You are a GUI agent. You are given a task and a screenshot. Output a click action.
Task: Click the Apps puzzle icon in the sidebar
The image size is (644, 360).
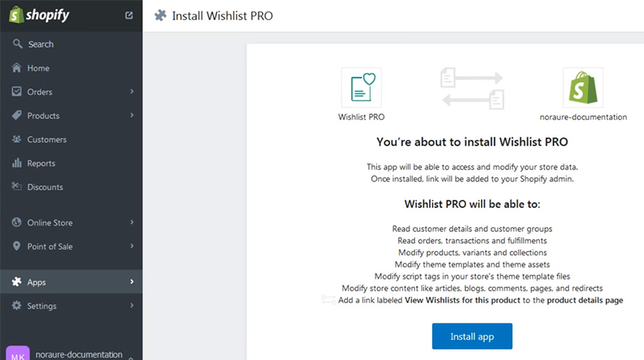pos(16,282)
